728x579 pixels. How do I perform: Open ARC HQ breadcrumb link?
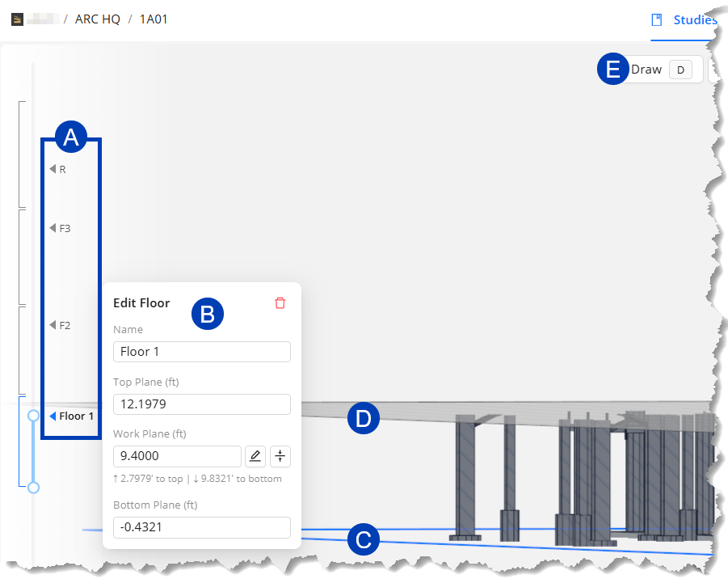[98, 19]
